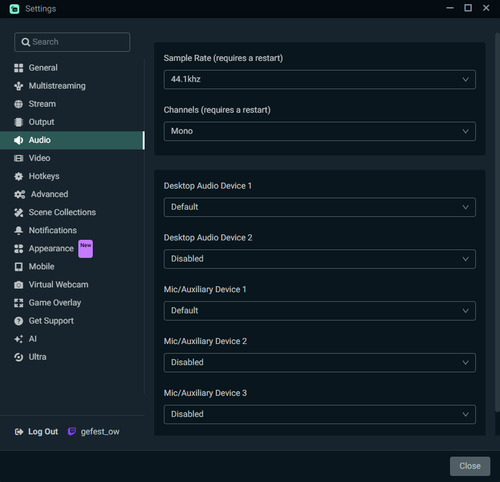The width and height of the screenshot is (500, 482).
Task: Select the Game Overlay icon
Action: pos(19,303)
